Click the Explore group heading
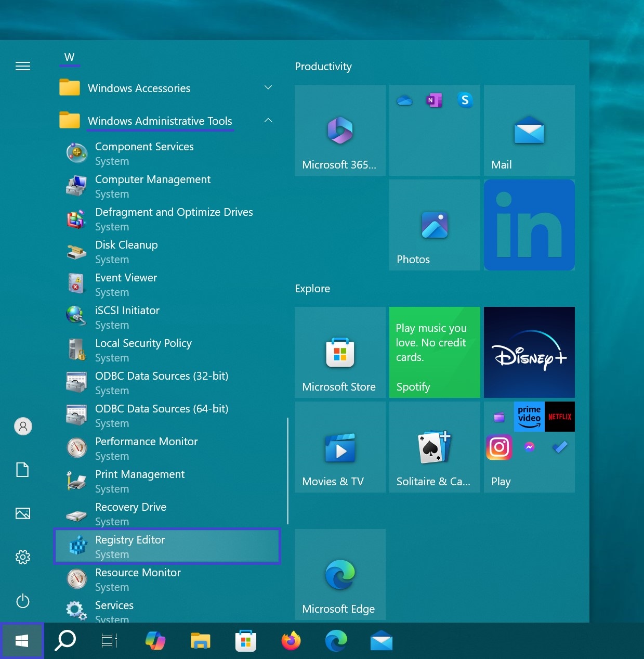Screen dimensions: 644x659 tap(312, 289)
